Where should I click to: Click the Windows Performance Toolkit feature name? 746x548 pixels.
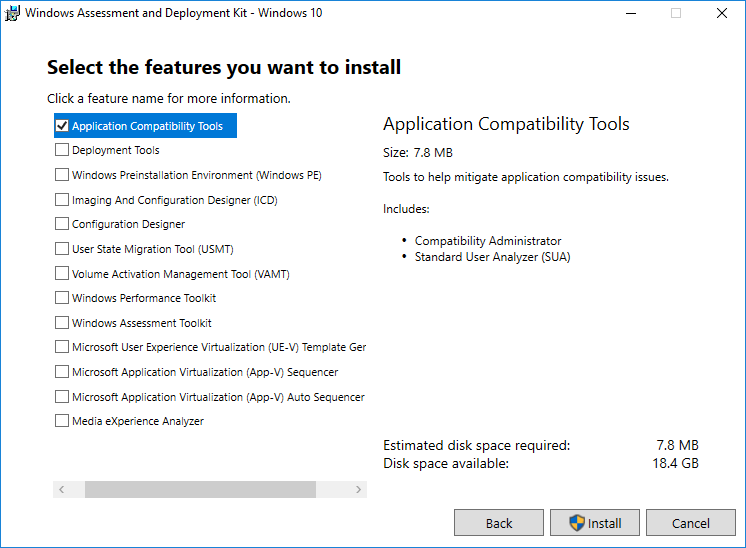(x=144, y=298)
